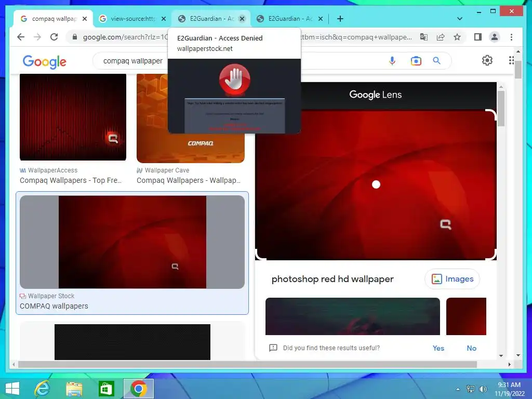Go to Google home via logo
The height and width of the screenshot is (399, 532).
click(45, 62)
